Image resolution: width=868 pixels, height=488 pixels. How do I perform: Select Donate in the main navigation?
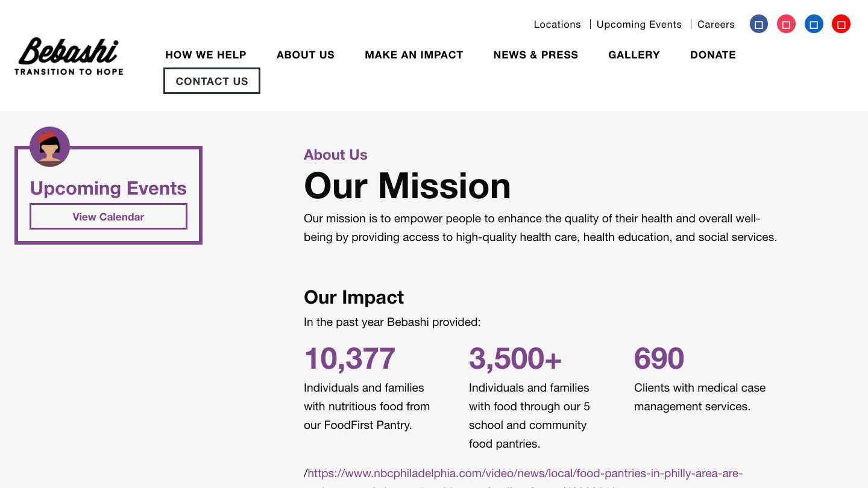click(713, 55)
